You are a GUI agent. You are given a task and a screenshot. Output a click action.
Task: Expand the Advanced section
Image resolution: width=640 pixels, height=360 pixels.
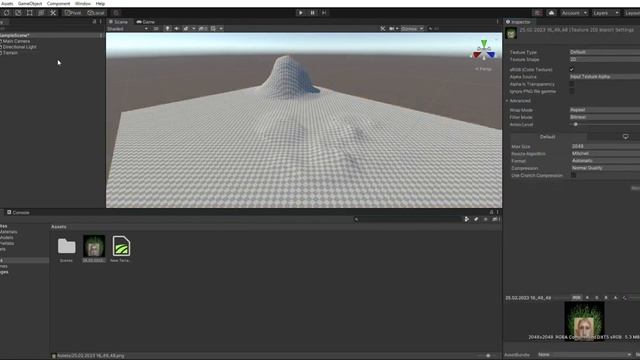(518, 100)
